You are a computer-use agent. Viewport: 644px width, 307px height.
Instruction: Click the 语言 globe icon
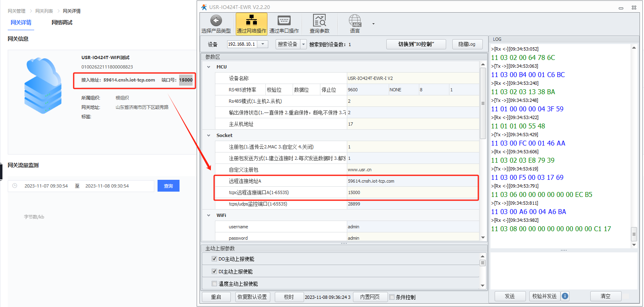(x=355, y=20)
